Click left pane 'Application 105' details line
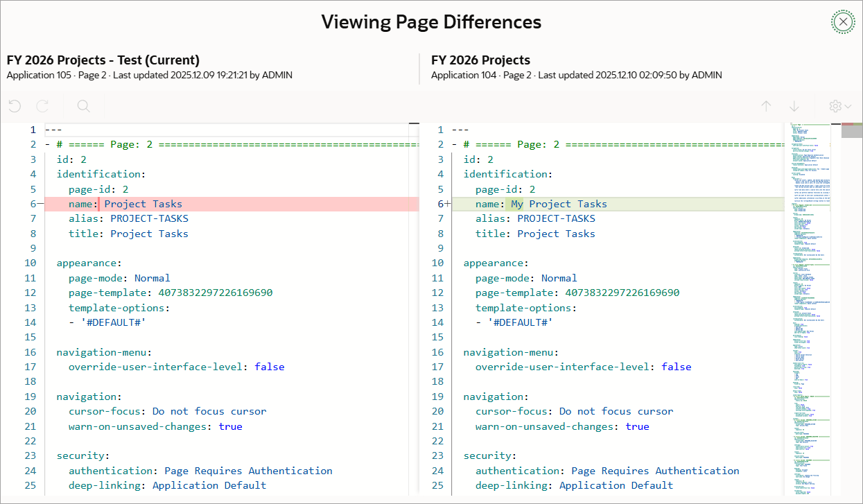Viewport: 863px width, 504px height. pyautogui.click(x=150, y=75)
